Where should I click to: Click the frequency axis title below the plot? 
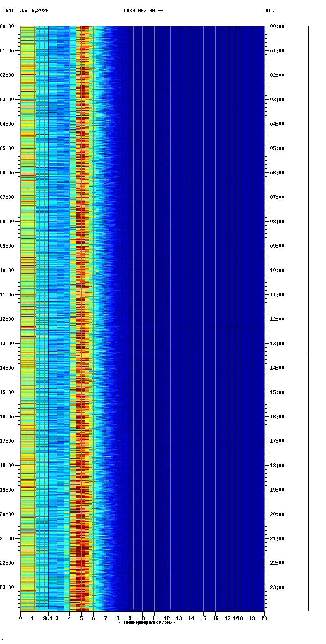click(x=147, y=623)
